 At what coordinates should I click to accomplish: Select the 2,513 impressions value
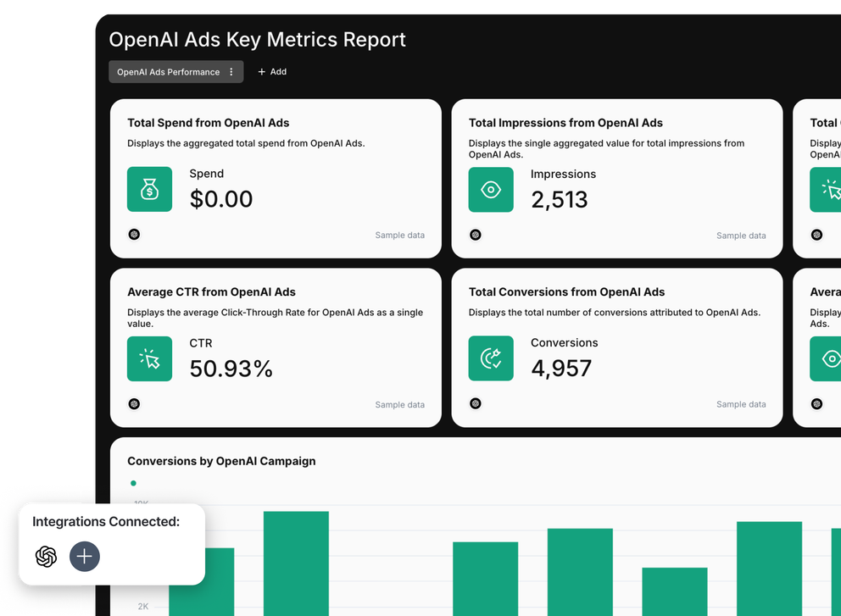[560, 200]
